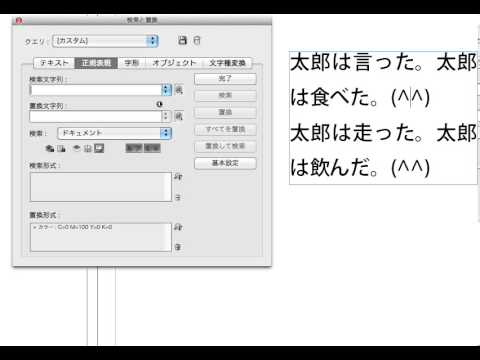480x360 pixels.
Task: Toggle the include master pages option
Action: pyautogui.click(x=88, y=148)
